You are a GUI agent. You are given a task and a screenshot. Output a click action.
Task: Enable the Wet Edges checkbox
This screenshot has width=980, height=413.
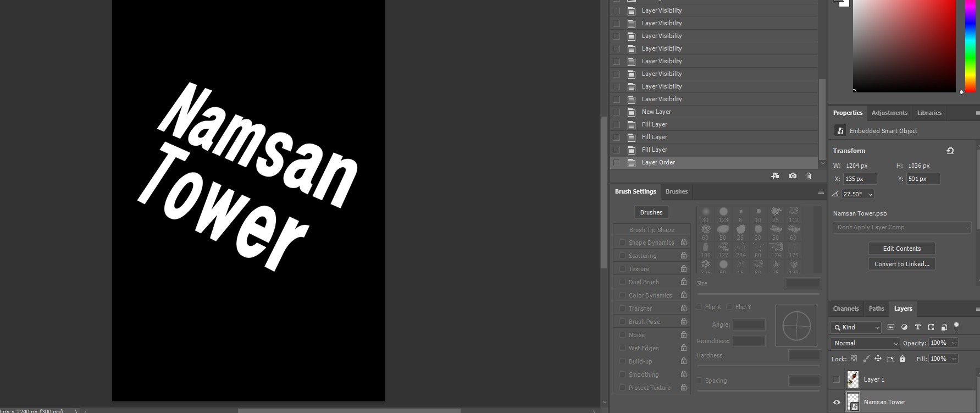(622, 348)
